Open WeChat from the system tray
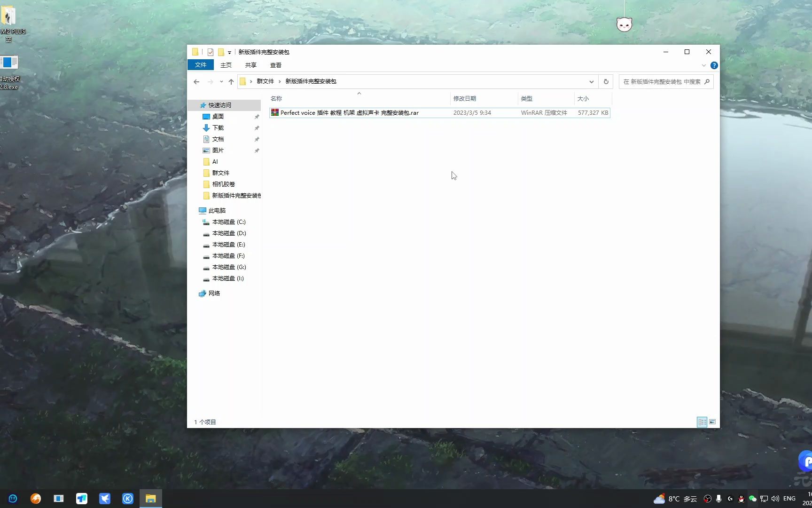This screenshot has width=812, height=508. pos(752,499)
